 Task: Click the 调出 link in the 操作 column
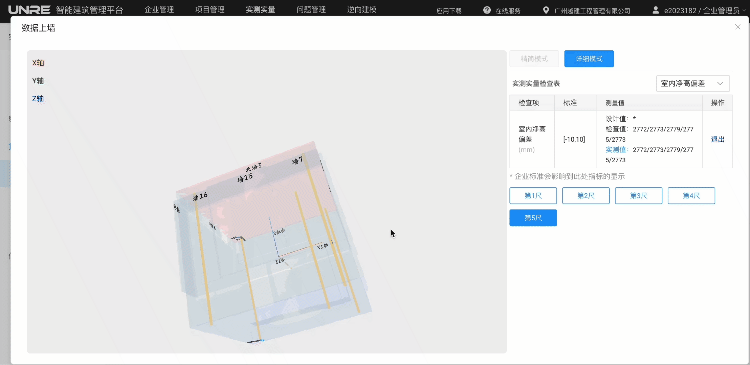pos(717,139)
